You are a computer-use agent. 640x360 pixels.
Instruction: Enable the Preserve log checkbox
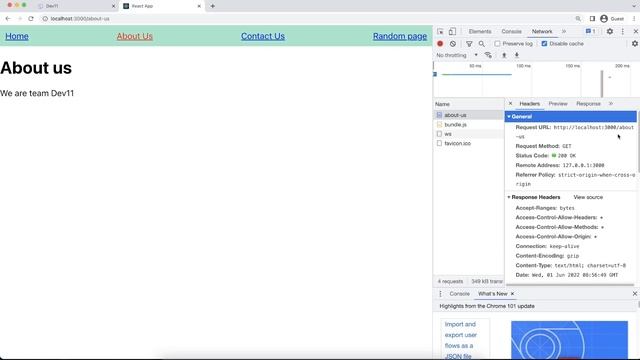coord(497,44)
